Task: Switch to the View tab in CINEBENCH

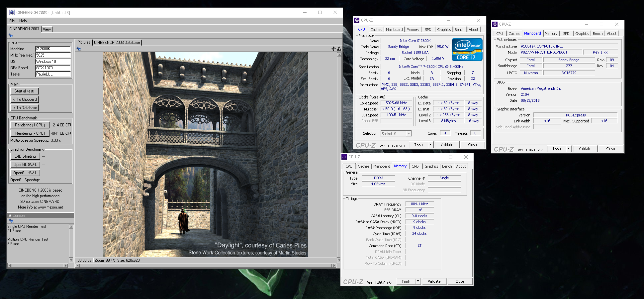Action: click(47, 29)
